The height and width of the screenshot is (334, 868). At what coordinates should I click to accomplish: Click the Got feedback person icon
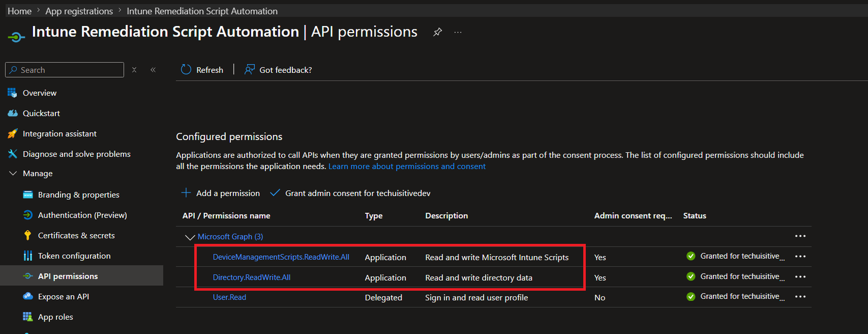pyautogui.click(x=250, y=70)
